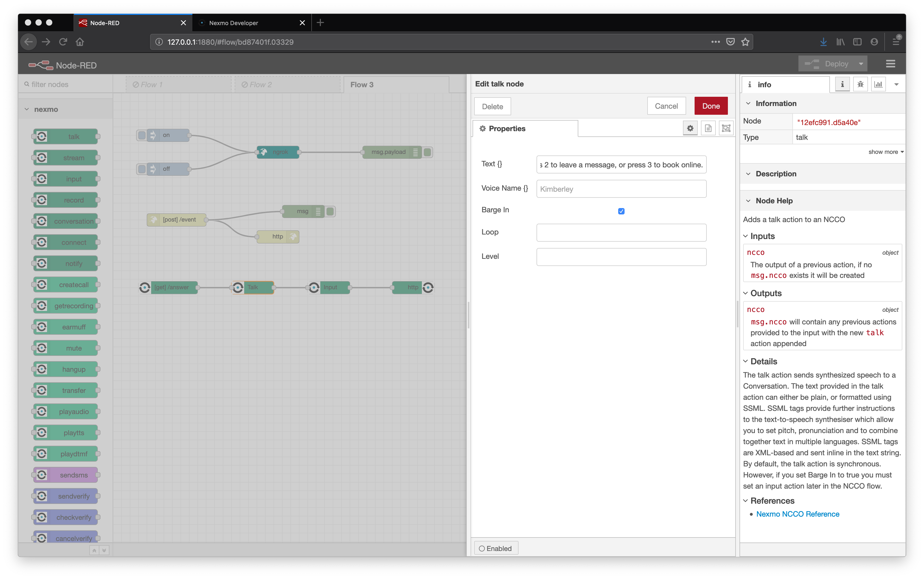The width and height of the screenshot is (924, 579).
Task: Select the Properties tab
Action: click(x=525, y=128)
